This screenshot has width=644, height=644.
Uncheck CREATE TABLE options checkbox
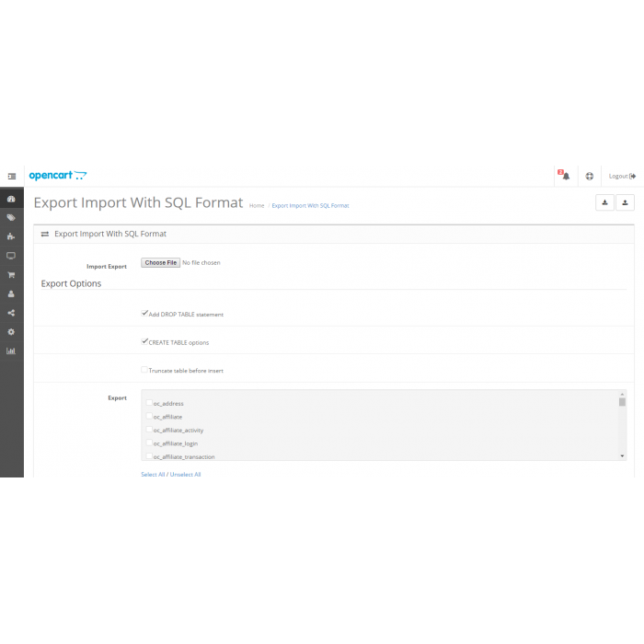(x=144, y=342)
